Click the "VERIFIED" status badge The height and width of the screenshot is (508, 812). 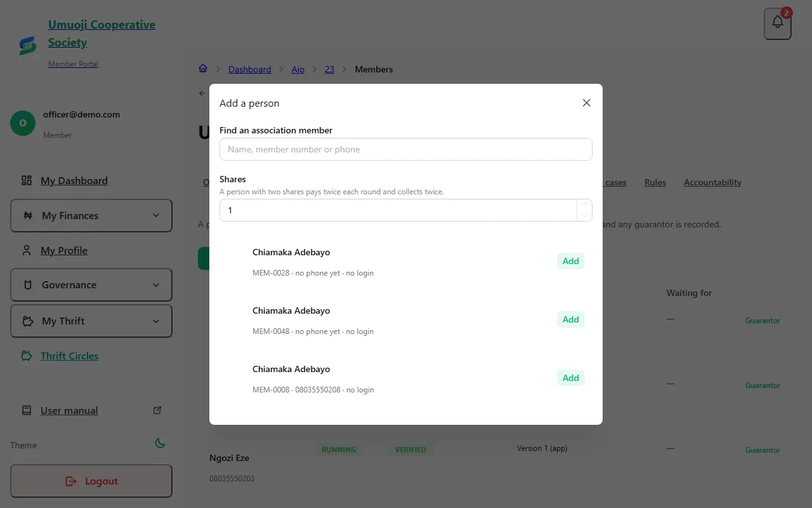pos(410,450)
